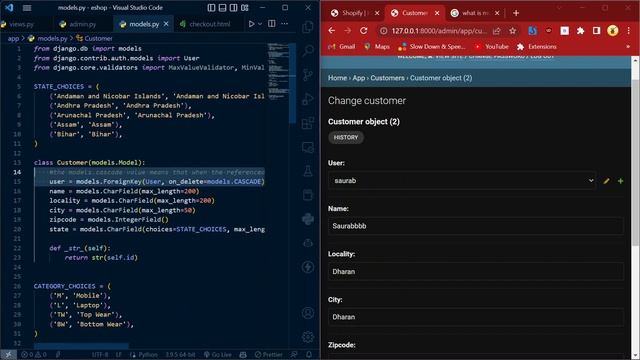Close the Customer Chrome tab
This screenshot has width=640, height=360.
pos(437,13)
